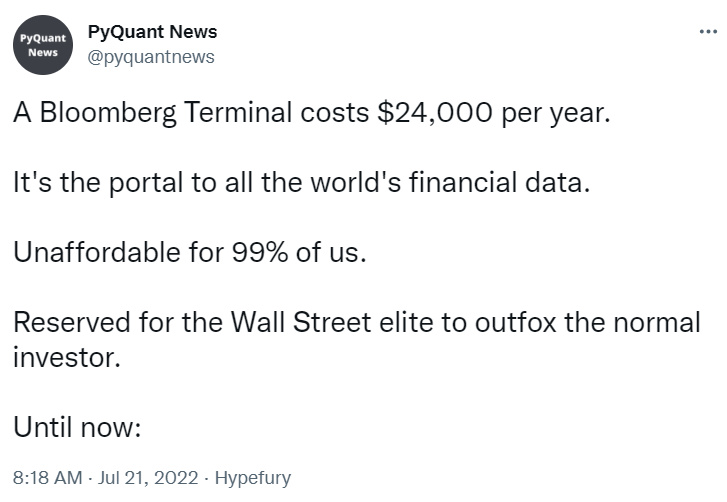Open the PyQuant News display name link
This screenshot has height=502, width=727.
(152, 32)
